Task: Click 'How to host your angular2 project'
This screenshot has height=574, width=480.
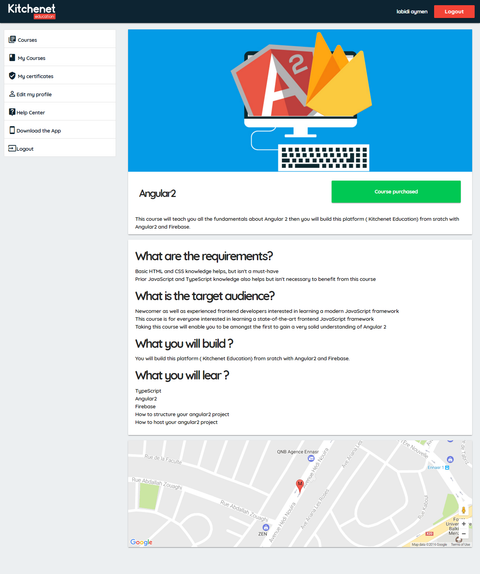Action: pyautogui.click(x=176, y=422)
